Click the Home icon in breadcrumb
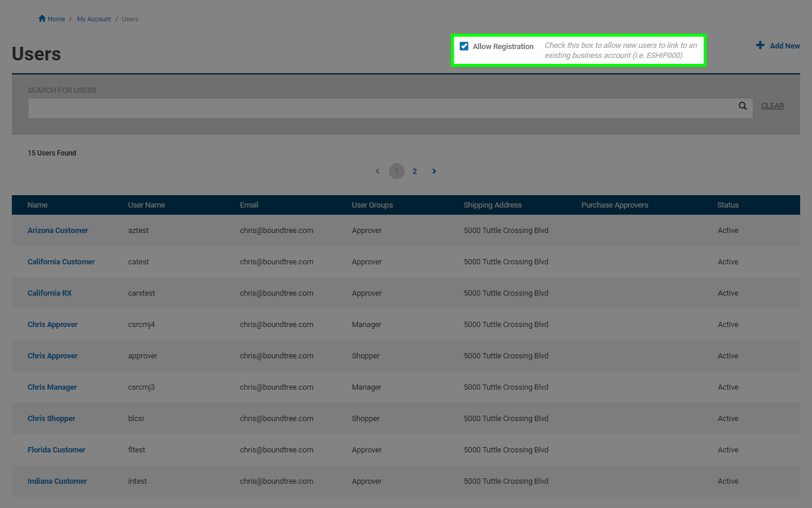Image resolution: width=812 pixels, height=508 pixels. click(42, 19)
